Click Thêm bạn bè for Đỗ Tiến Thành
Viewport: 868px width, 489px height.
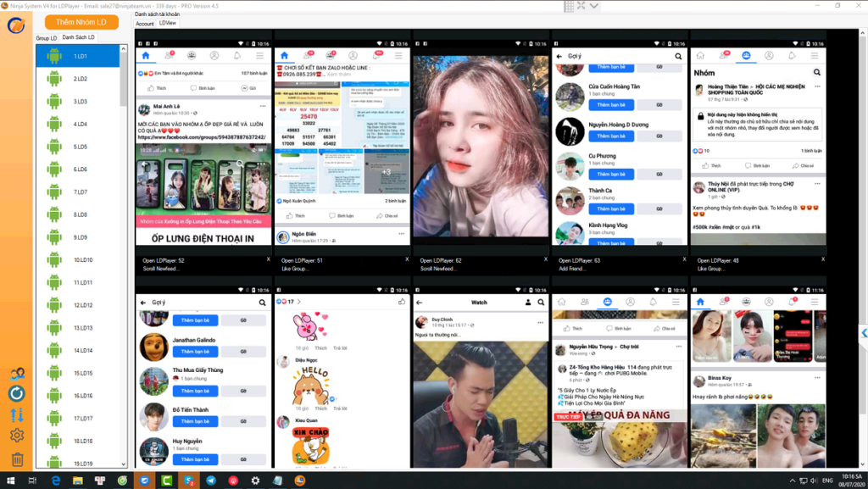coord(196,421)
